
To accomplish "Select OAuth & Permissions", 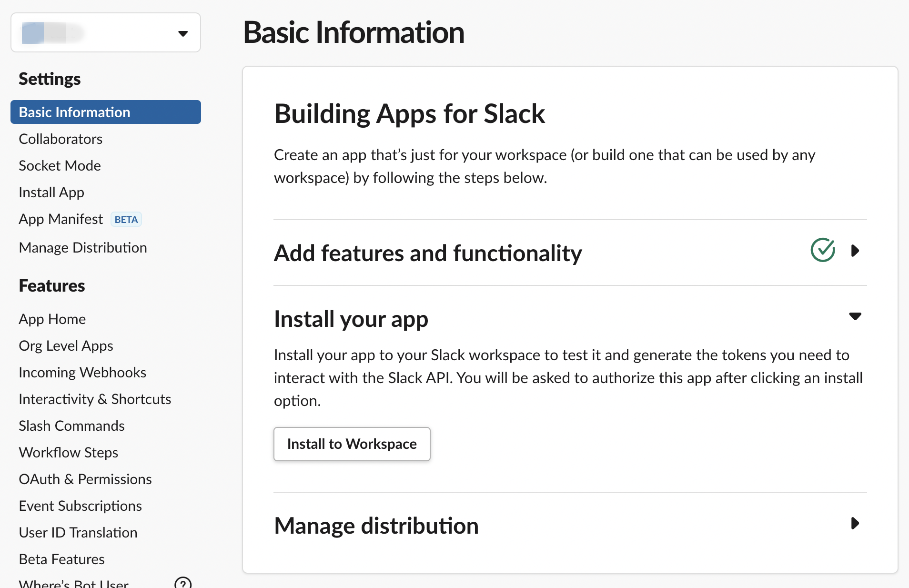I will (x=85, y=479).
